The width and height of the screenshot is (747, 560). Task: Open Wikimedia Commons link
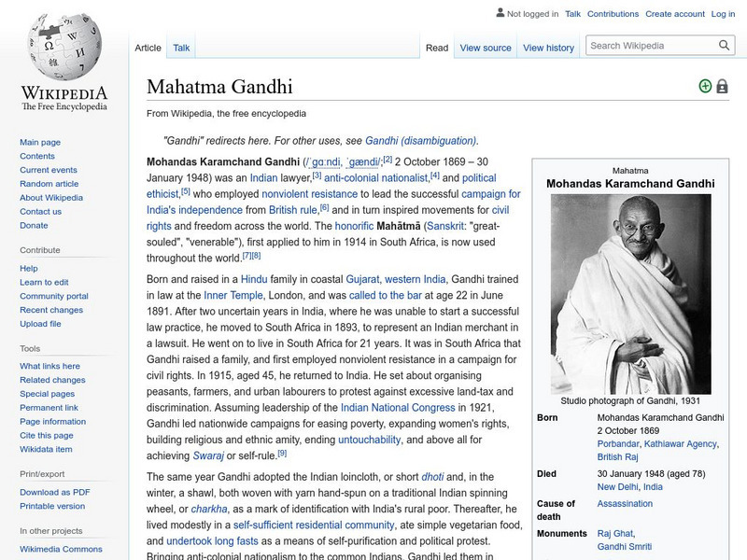point(61,549)
